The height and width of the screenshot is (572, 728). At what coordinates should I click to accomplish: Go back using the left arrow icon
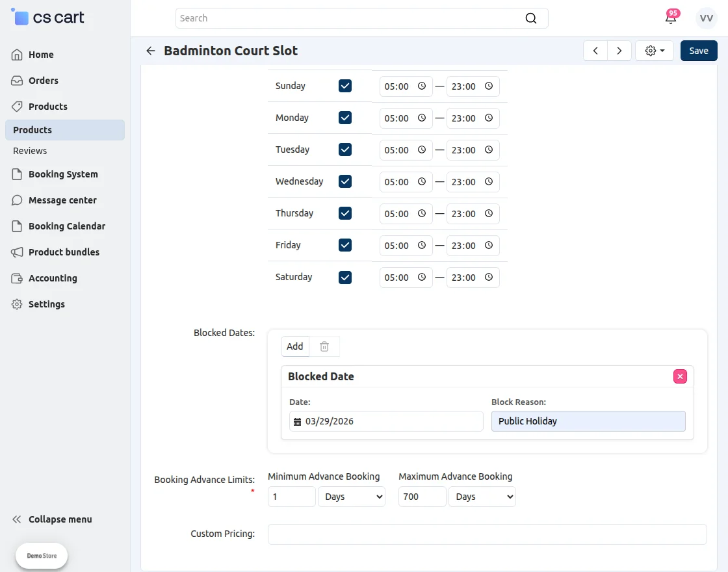click(151, 51)
